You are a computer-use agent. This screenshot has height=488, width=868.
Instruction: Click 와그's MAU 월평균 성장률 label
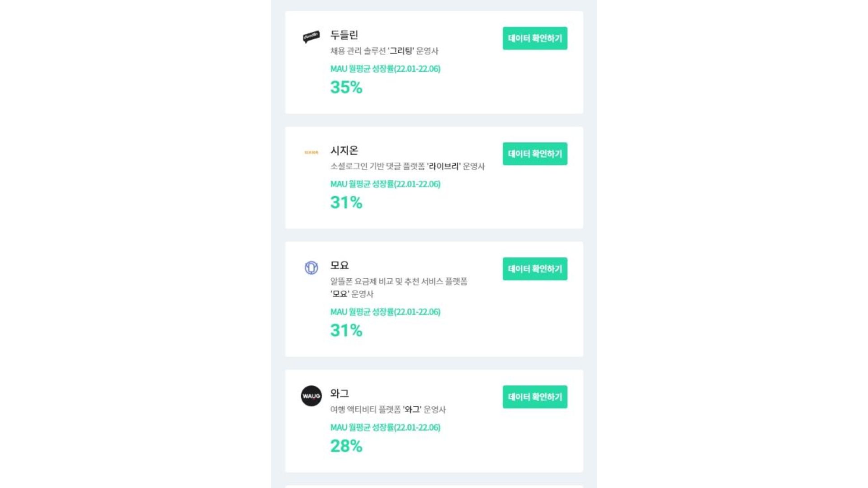(385, 427)
